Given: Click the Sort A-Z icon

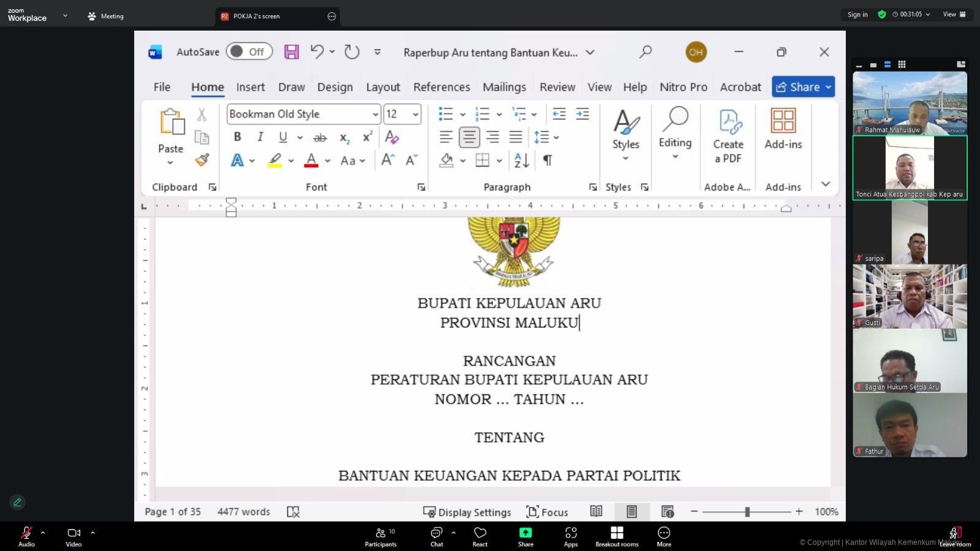Looking at the screenshot, I should (x=521, y=160).
